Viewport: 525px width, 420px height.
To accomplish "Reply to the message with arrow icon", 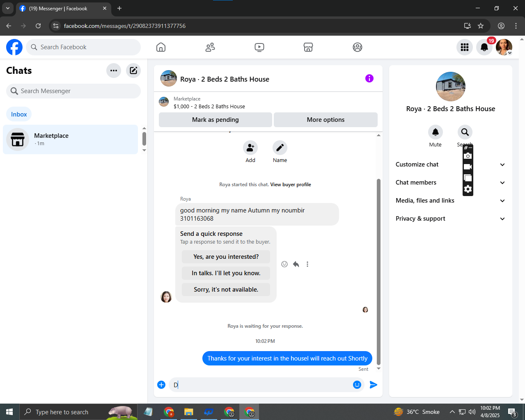I will [x=296, y=264].
